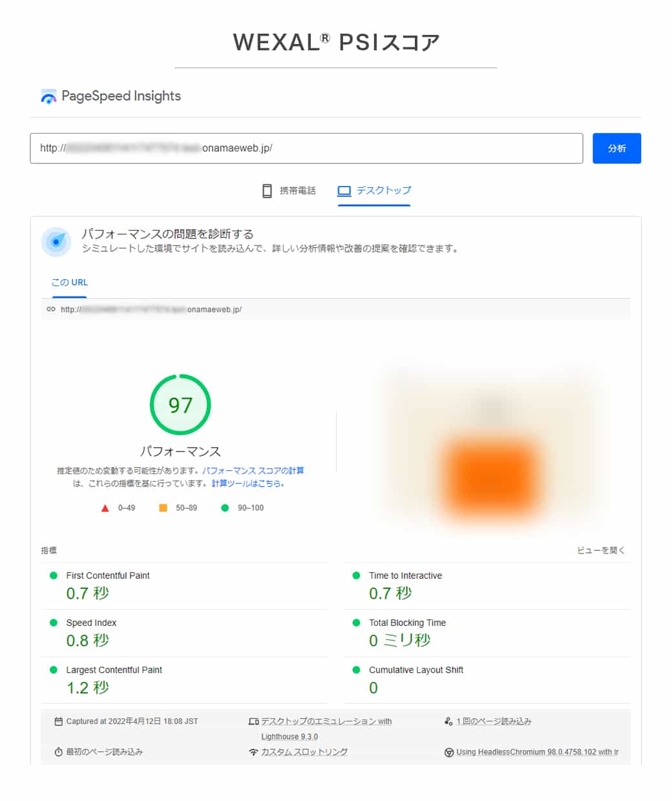Screen dimensions: 672x801
Task: Click the link chain icon beside the URL
Action: (x=51, y=309)
